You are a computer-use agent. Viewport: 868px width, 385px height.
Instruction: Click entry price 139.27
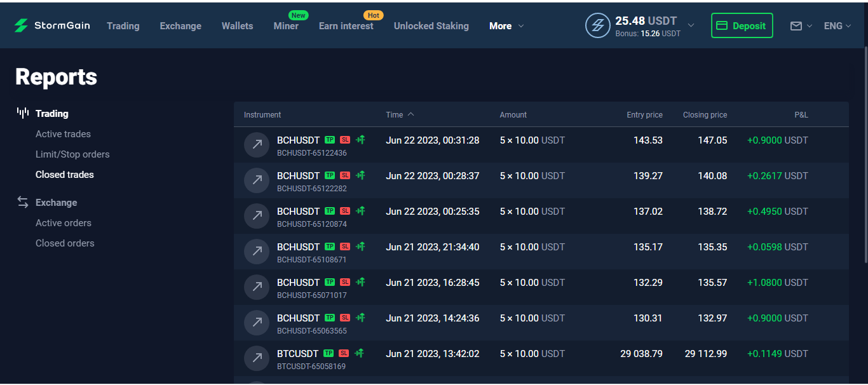click(648, 176)
